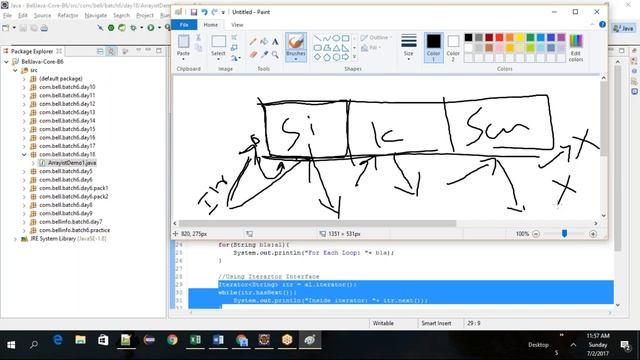
Task: Click the Debug bug icon in Eclipse toolbar
Action: (133, 28)
